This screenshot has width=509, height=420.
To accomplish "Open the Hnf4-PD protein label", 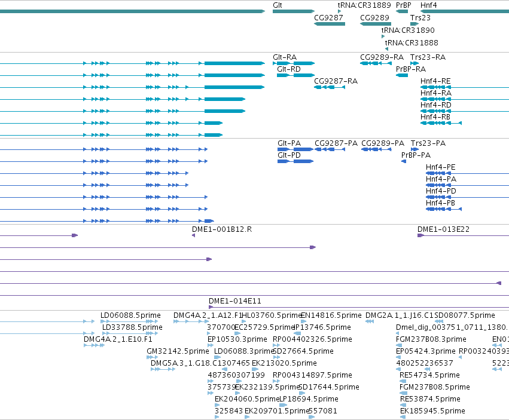I will coord(441,191).
